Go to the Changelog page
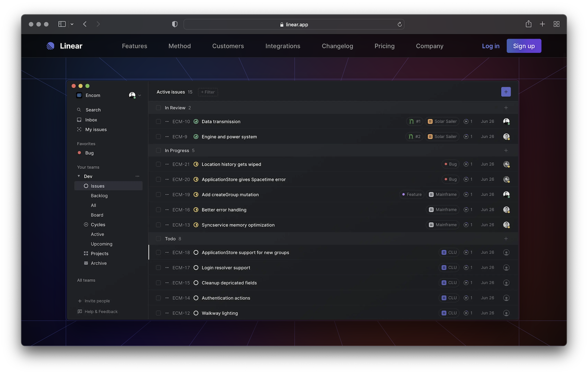 coord(337,46)
